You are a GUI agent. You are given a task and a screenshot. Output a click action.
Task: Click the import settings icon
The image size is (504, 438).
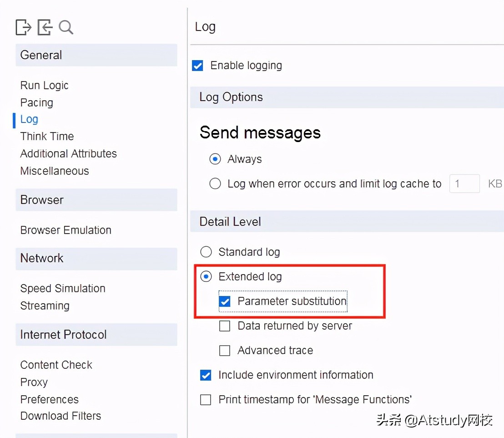click(x=45, y=27)
